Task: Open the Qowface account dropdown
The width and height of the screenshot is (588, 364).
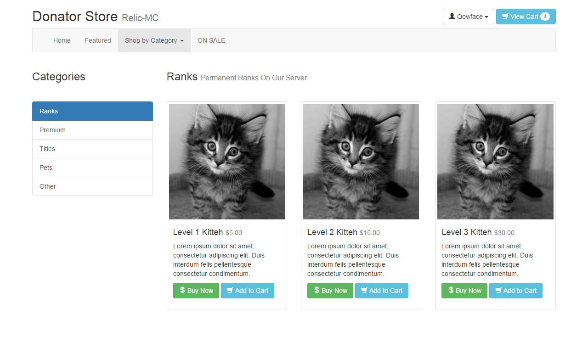Action: tap(469, 17)
